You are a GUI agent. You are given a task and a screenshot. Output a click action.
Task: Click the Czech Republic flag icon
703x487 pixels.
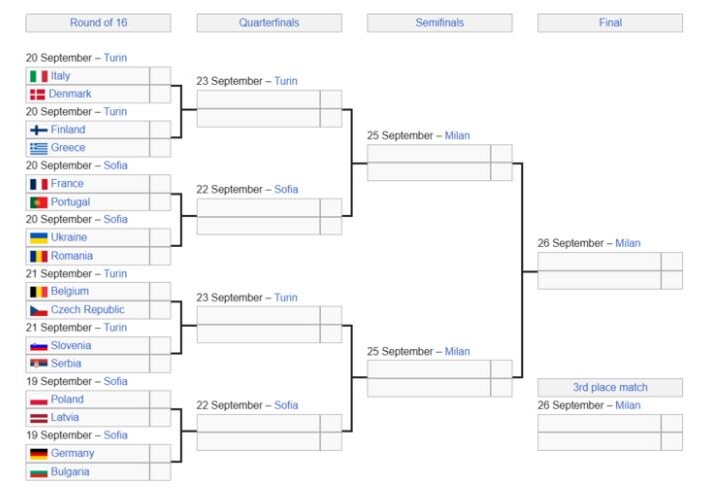click(x=39, y=310)
